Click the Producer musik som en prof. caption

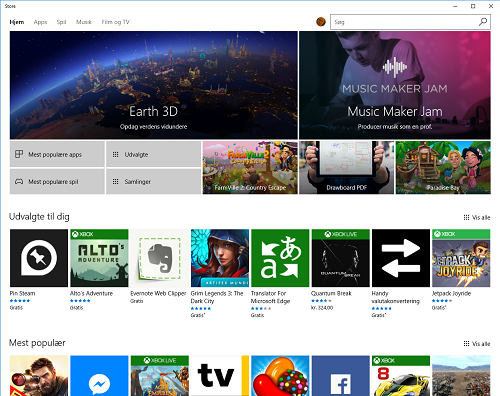pyautogui.click(x=395, y=127)
